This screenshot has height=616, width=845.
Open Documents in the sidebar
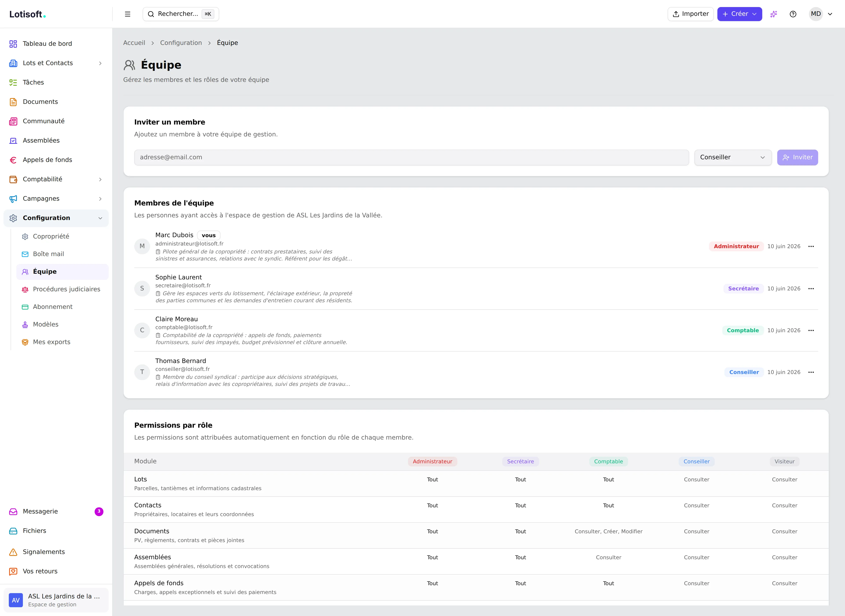(56, 102)
